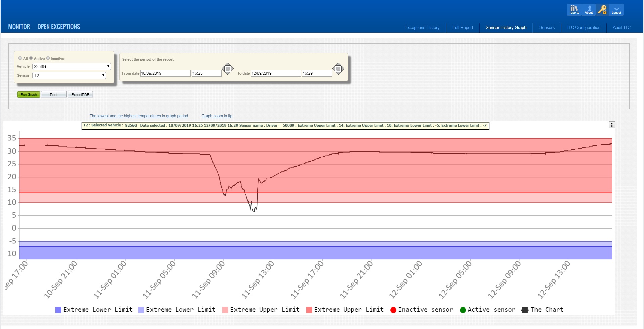Click the 11-Sep 13:00 axis label
This screenshot has height=329, width=644.
tap(258, 280)
